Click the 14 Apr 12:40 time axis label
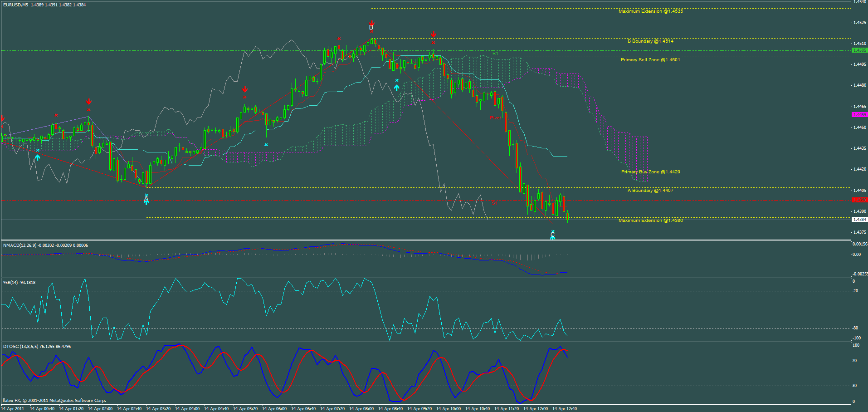 [565, 408]
